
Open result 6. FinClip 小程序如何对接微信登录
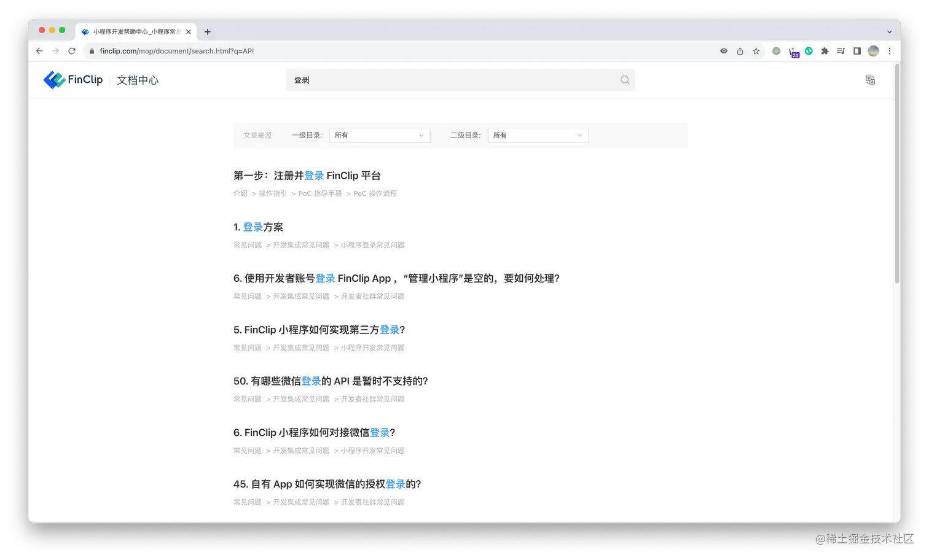point(314,433)
